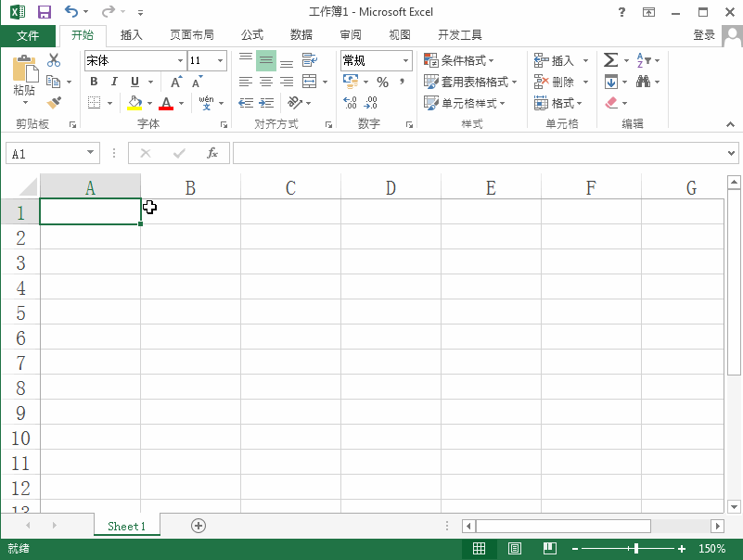Toggle bold formatting

93,81
